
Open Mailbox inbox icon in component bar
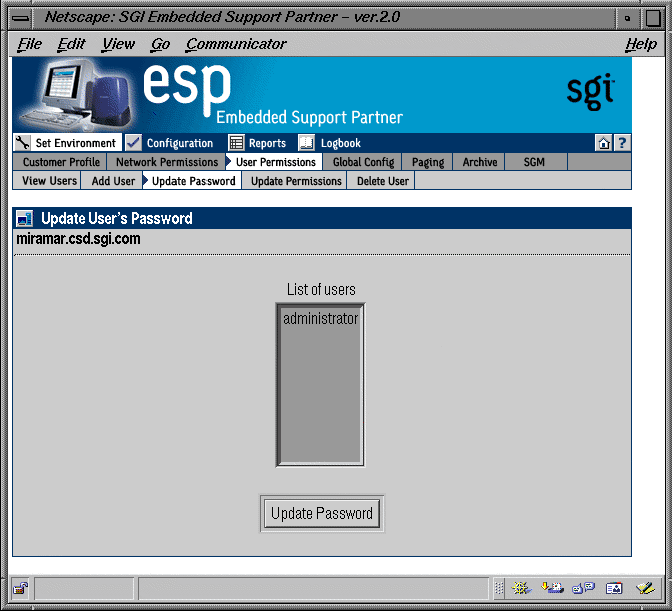[552, 588]
